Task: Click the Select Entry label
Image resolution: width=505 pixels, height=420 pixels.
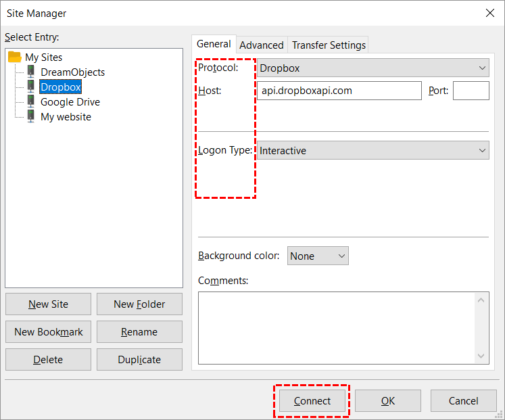Action: [x=32, y=37]
